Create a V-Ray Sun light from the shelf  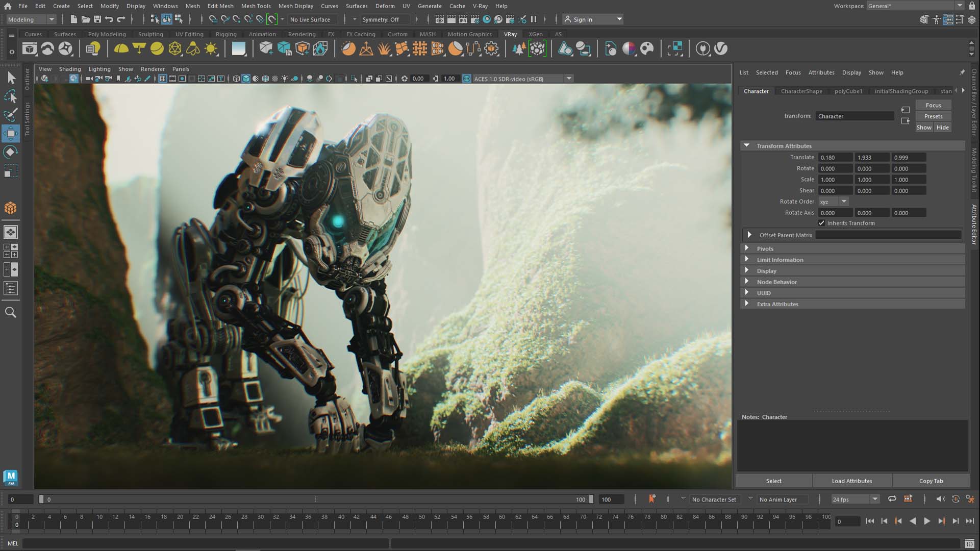pos(211,48)
